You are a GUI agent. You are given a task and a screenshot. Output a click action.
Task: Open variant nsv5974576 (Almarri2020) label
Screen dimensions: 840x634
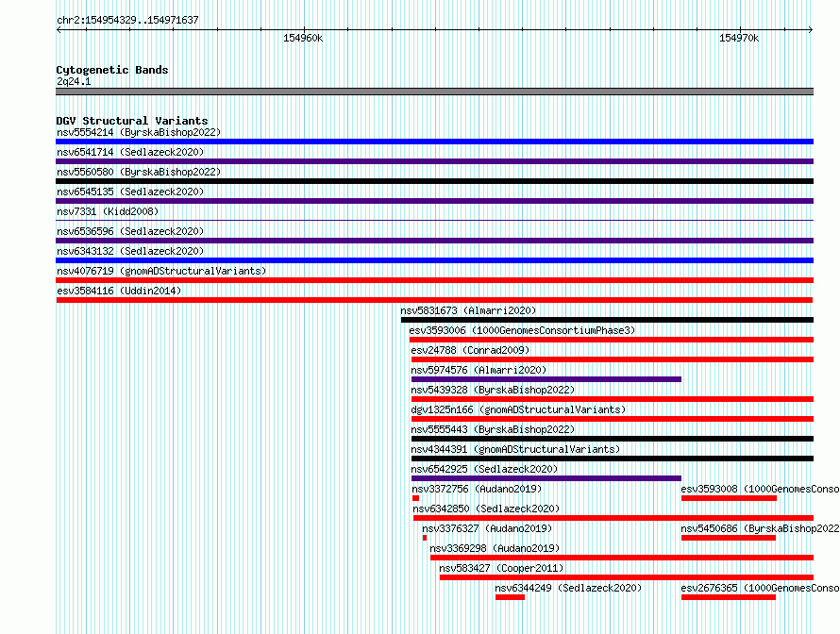point(479,370)
